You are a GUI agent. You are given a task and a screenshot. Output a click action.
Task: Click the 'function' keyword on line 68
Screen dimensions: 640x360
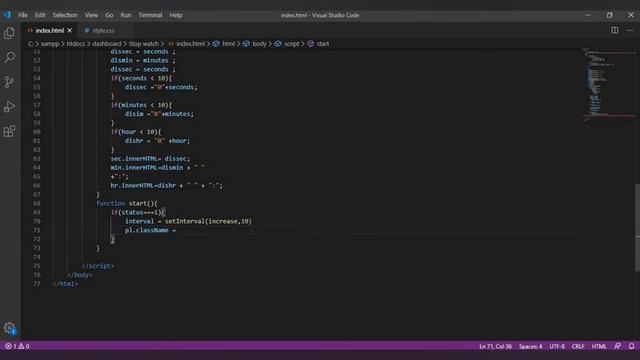click(x=110, y=203)
